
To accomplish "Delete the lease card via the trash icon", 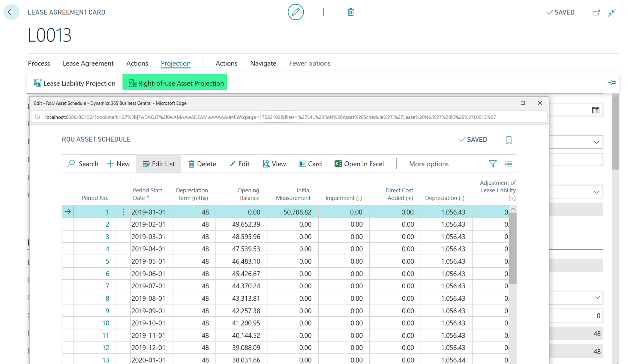I will tap(350, 12).
